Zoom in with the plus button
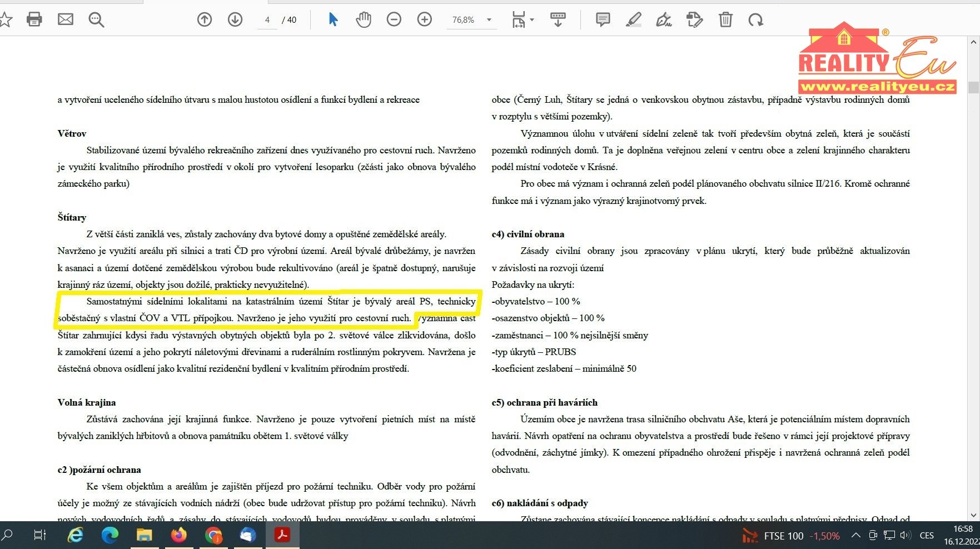Viewport: 980px width, 549px height. coord(424,19)
